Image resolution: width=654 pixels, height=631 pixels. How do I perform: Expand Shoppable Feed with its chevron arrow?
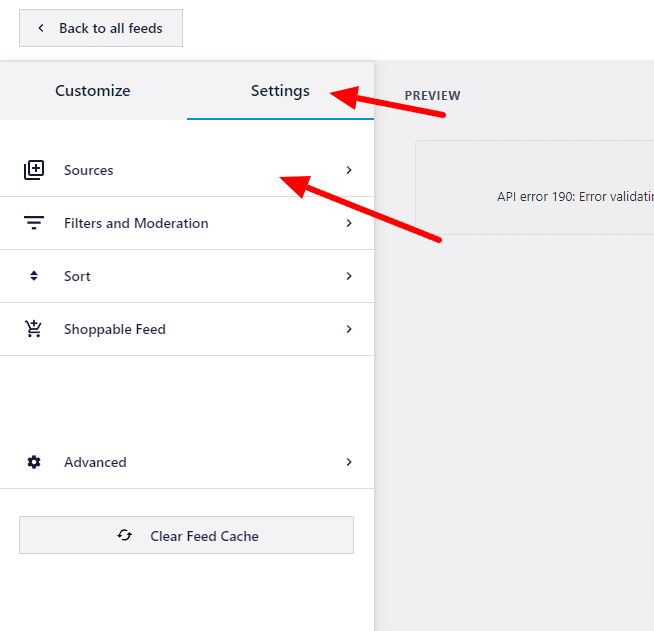point(349,329)
